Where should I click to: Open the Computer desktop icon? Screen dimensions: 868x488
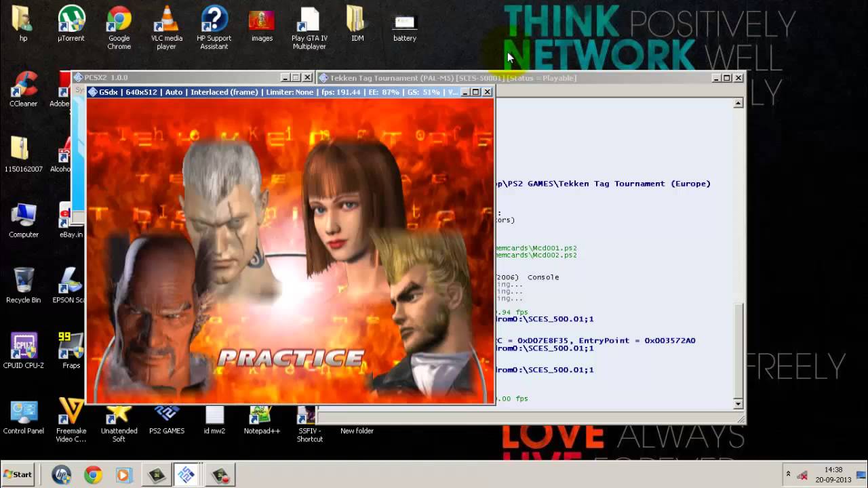[x=23, y=220]
